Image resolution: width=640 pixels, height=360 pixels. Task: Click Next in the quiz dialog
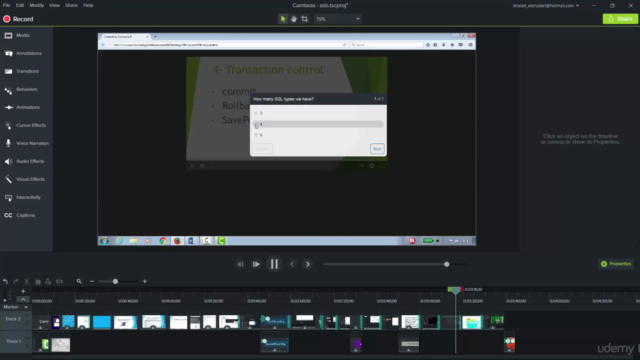(x=377, y=149)
